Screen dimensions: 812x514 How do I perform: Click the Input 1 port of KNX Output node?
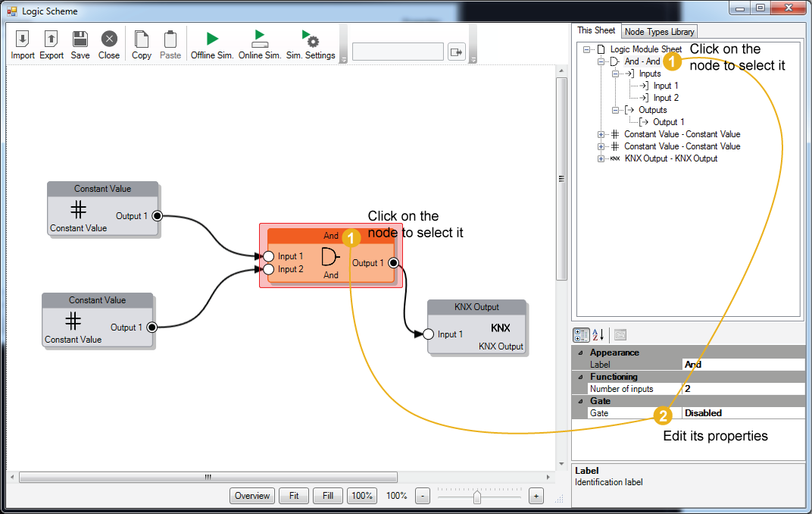428,334
